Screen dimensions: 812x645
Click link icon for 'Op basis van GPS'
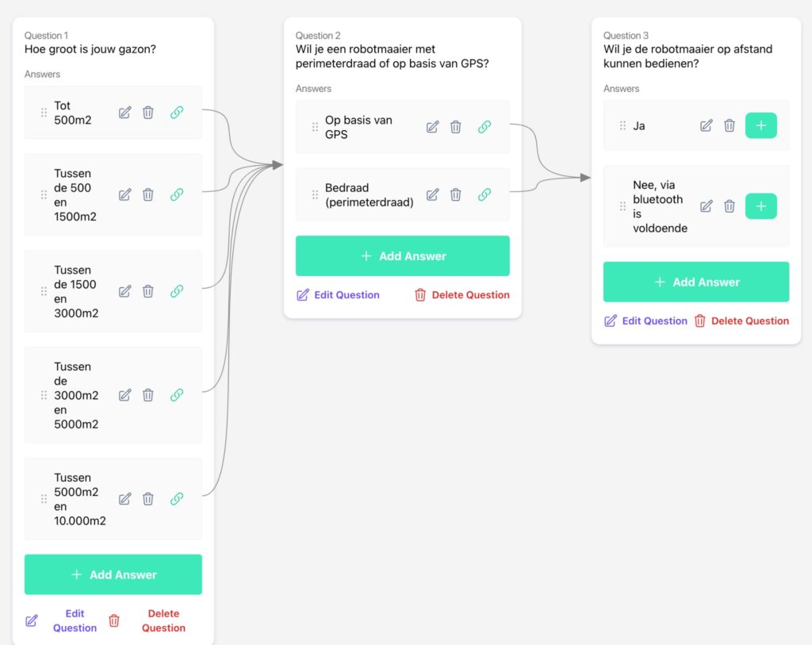coord(485,127)
